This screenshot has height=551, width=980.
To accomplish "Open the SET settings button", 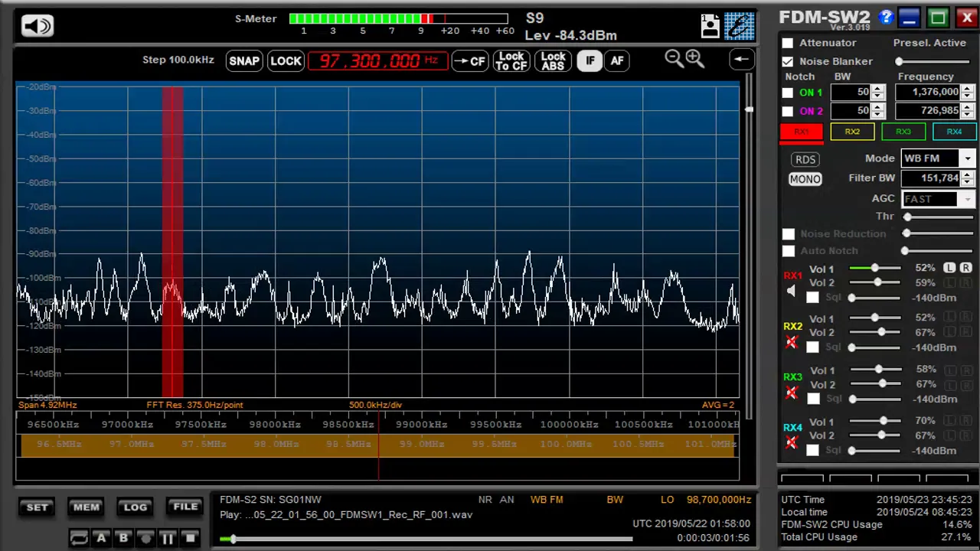I will 38,507.
